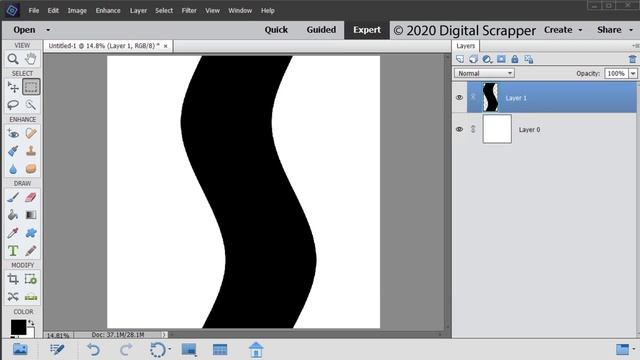Screen dimensions: 640x360
Task: Select the Eraser tool
Action: (31, 198)
